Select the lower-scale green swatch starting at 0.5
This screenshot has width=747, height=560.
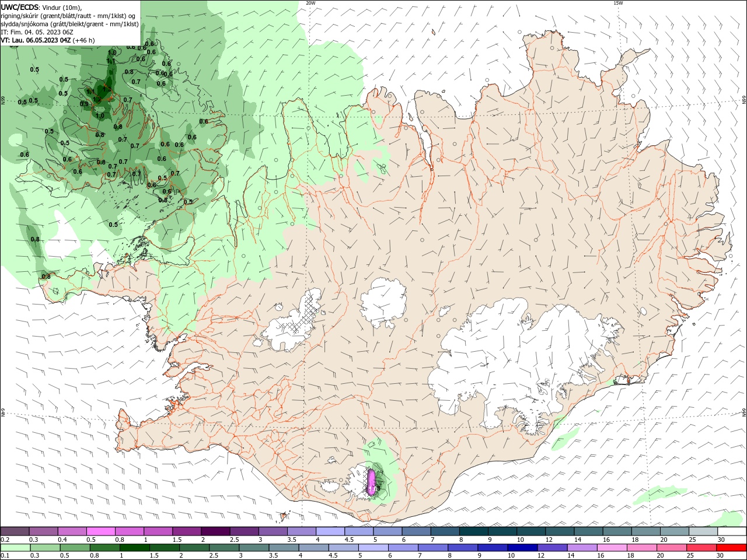75,548
